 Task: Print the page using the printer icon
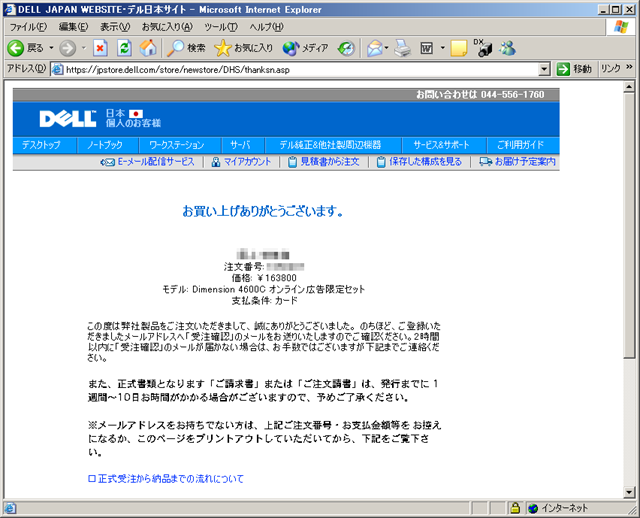point(403,49)
